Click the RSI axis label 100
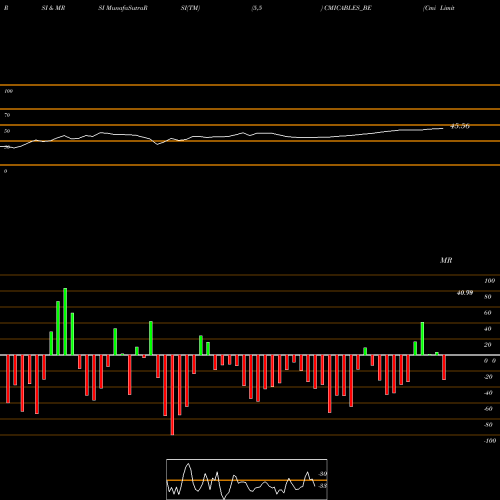This screenshot has height=500, width=500. 8,91
